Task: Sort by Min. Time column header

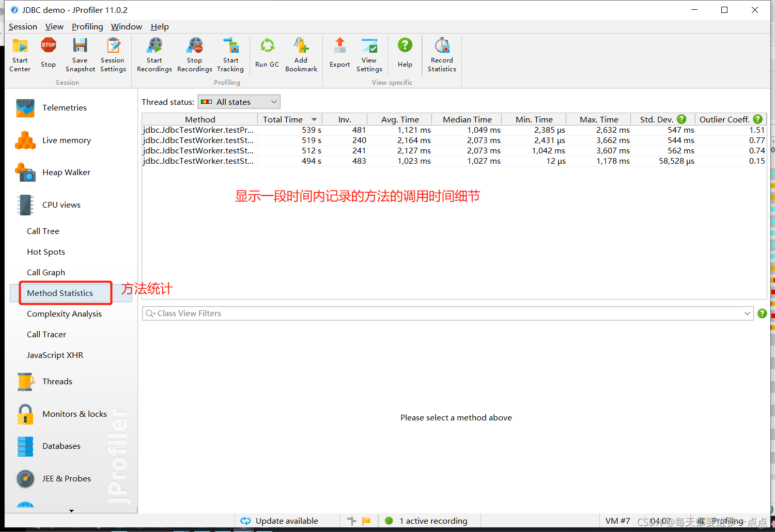Action: [534, 119]
